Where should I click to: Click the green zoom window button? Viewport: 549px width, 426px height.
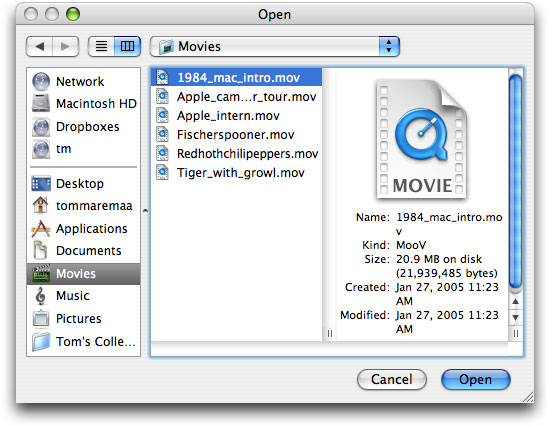click(x=73, y=14)
